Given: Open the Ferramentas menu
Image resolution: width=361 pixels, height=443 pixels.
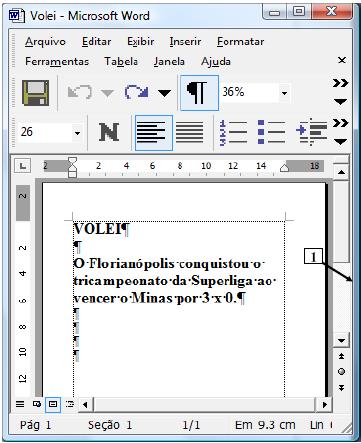Looking at the screenshot, I should tap(57, 62).
